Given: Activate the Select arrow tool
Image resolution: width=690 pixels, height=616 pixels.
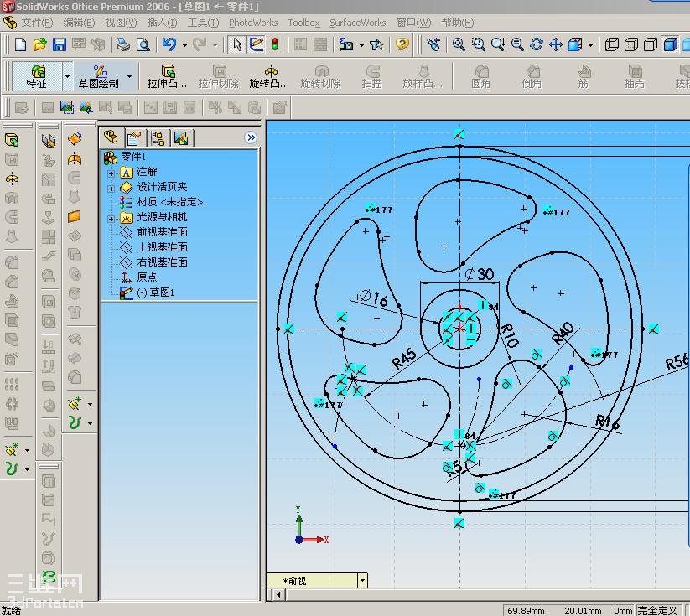Looking at the screenshot, I should coord(237,44).
